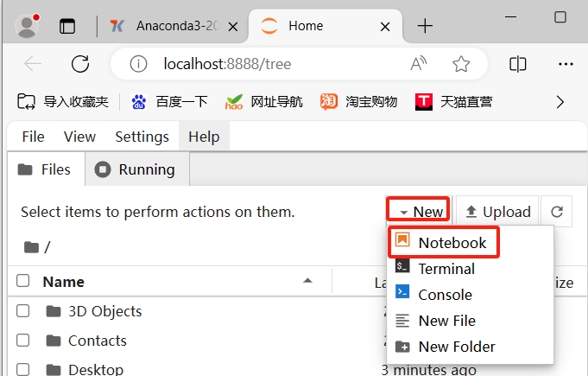Toggle the read aloud icon
This screenshot has height=376, width=588.
point(419,64)
